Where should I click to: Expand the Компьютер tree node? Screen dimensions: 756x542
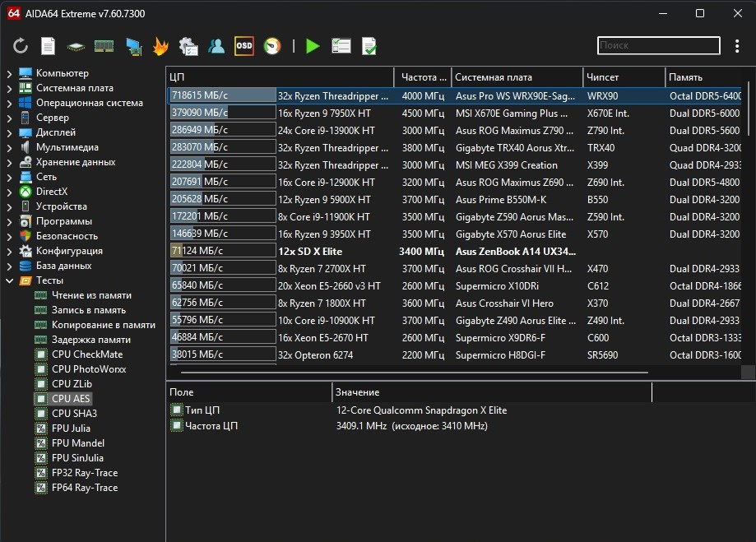pyautogui.click(x=9, y=73)
